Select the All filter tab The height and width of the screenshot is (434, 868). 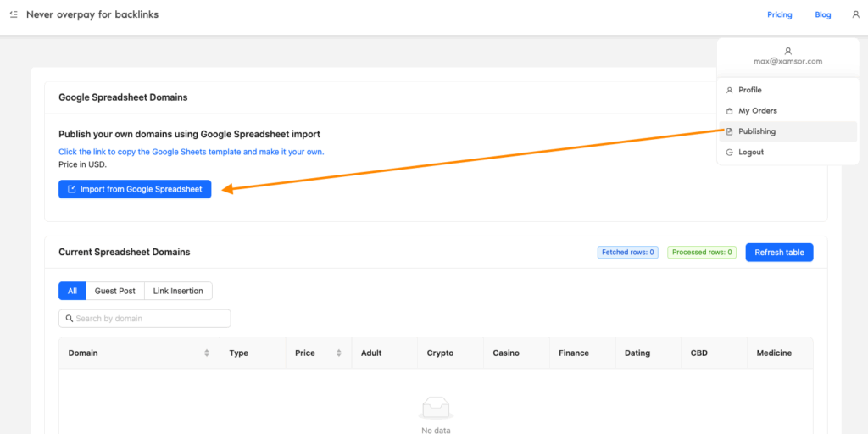pyautogui.click(x=72, y=291)
